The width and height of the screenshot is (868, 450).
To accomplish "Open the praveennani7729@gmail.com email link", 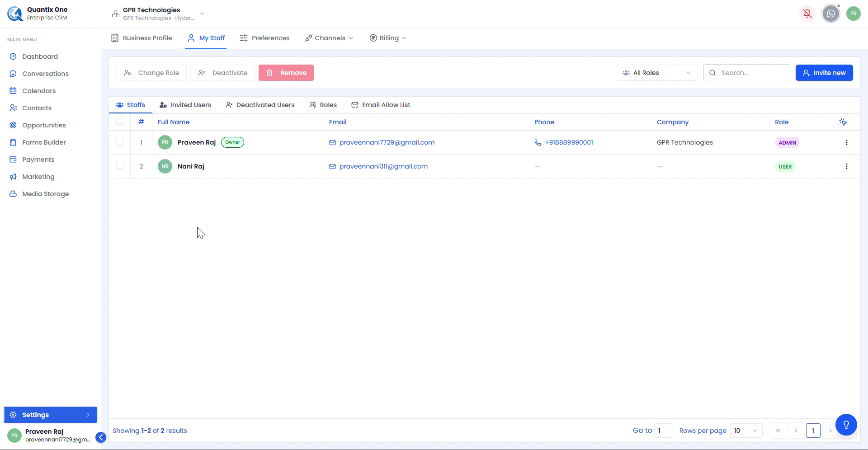I will pos(387,142).
